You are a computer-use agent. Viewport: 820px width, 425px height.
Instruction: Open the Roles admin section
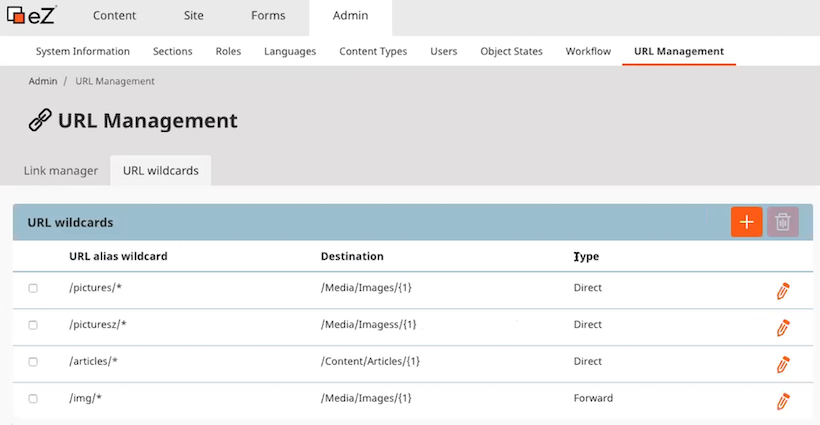(228, 51)
